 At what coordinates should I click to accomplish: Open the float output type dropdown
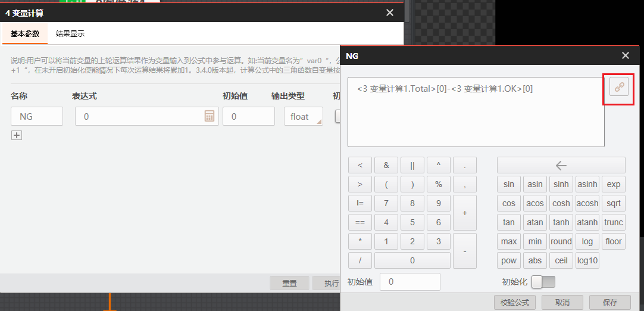pyautogui.click(x=303, y=117)
